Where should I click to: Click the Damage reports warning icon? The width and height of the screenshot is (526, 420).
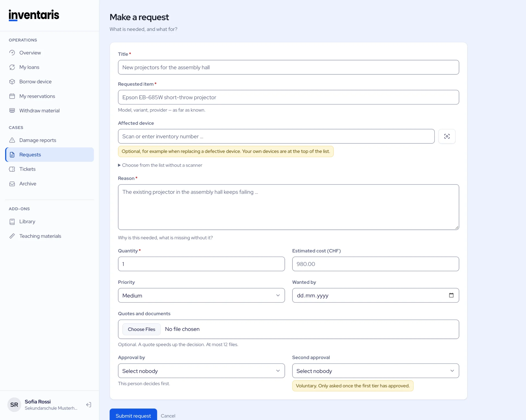coord(12,140)
